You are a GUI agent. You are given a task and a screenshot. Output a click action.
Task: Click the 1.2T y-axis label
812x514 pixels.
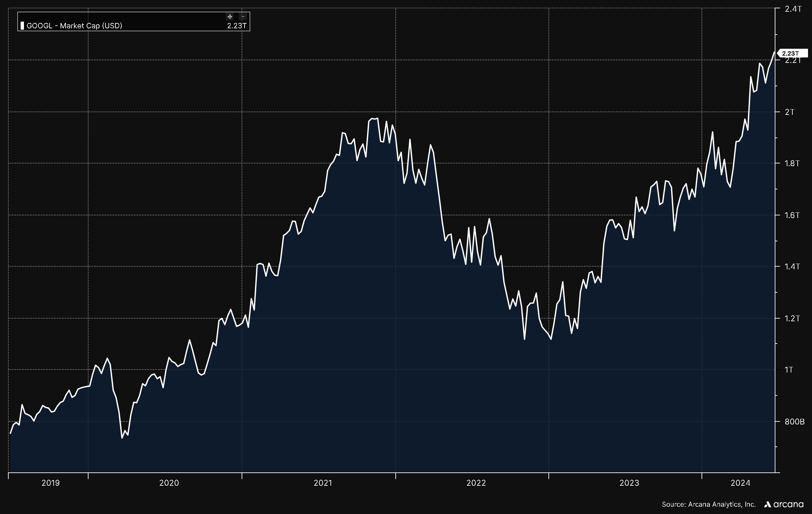792,318
